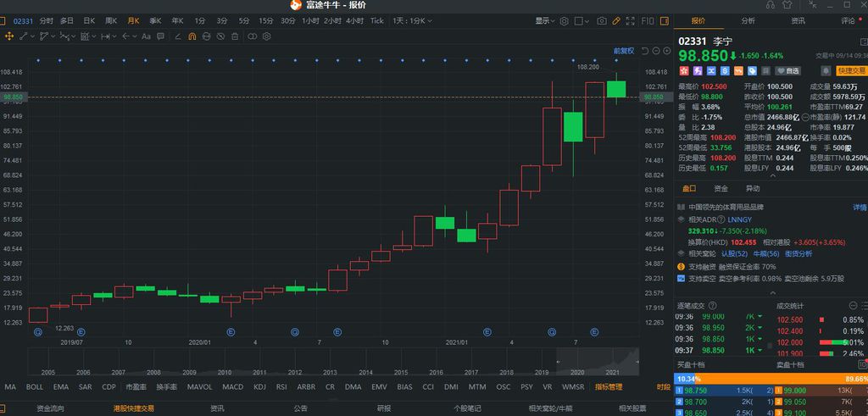
Task: Pick the trend line drawing tool
Action: [x=24, y=36]
